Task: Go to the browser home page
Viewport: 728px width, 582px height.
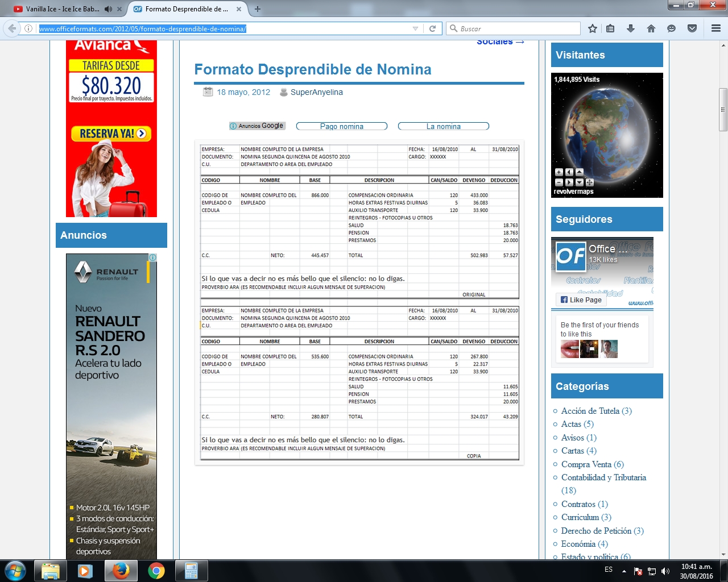Action: coord(651,28)
